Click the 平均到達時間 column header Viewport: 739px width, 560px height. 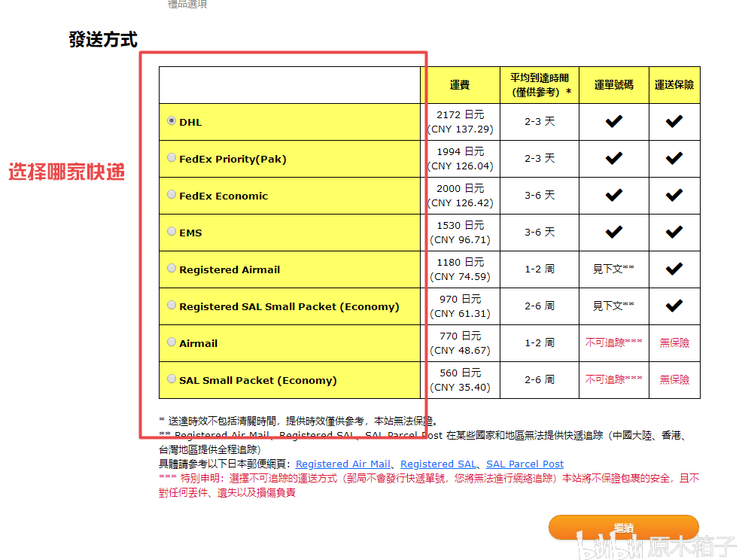tap(540, 85)
